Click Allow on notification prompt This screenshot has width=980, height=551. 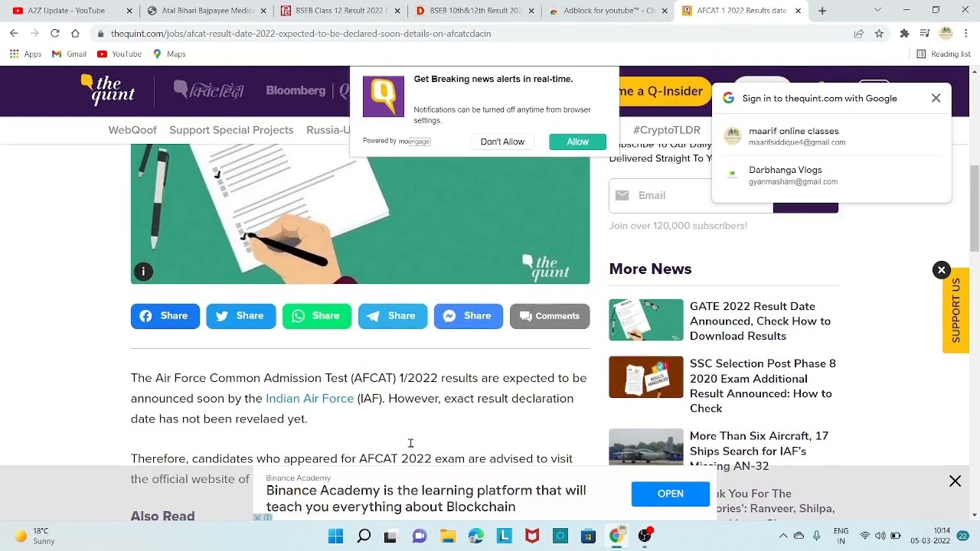[x=577, y=142]
